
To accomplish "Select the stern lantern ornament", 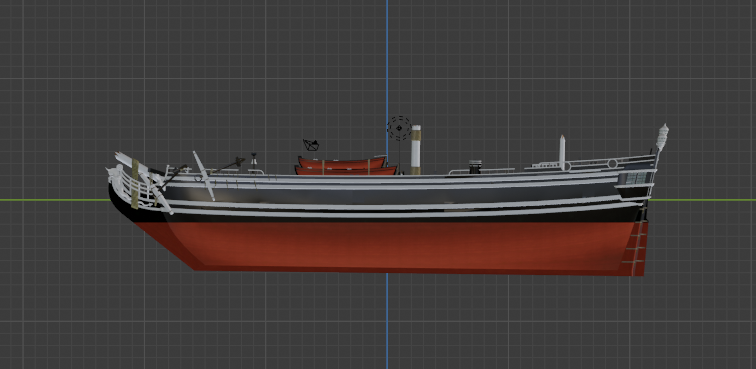I will [x=662, y=137].
